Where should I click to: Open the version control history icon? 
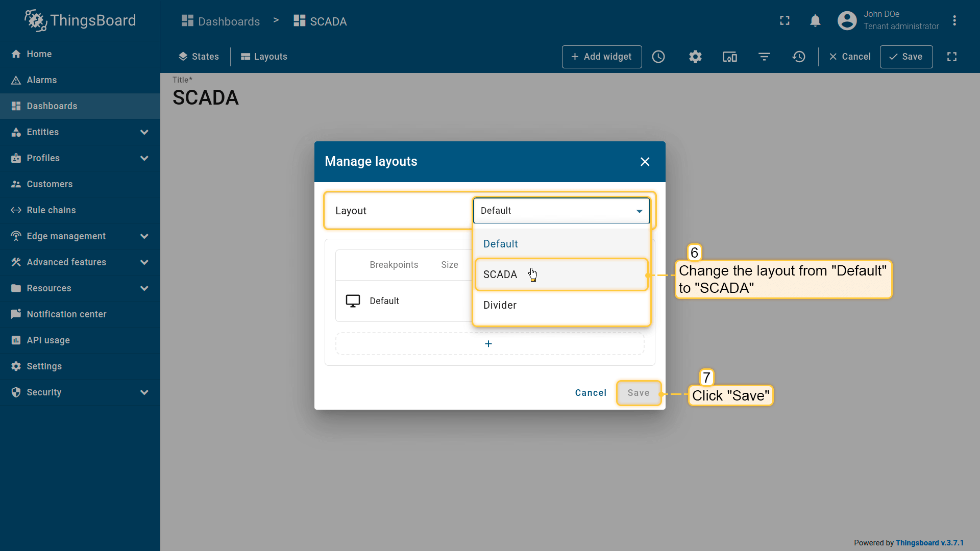pyautogui.click(x=799, y=57)
